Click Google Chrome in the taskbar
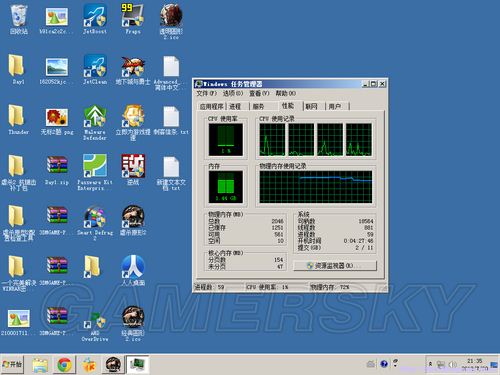500x375 pixels. (64, 365)
